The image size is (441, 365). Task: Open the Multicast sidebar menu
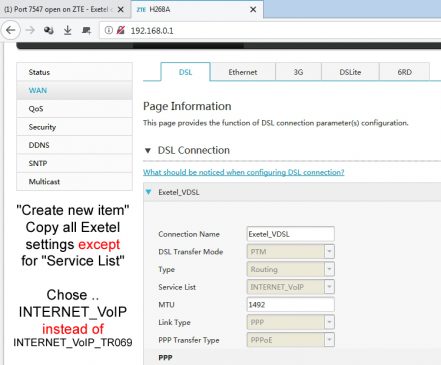74,182
